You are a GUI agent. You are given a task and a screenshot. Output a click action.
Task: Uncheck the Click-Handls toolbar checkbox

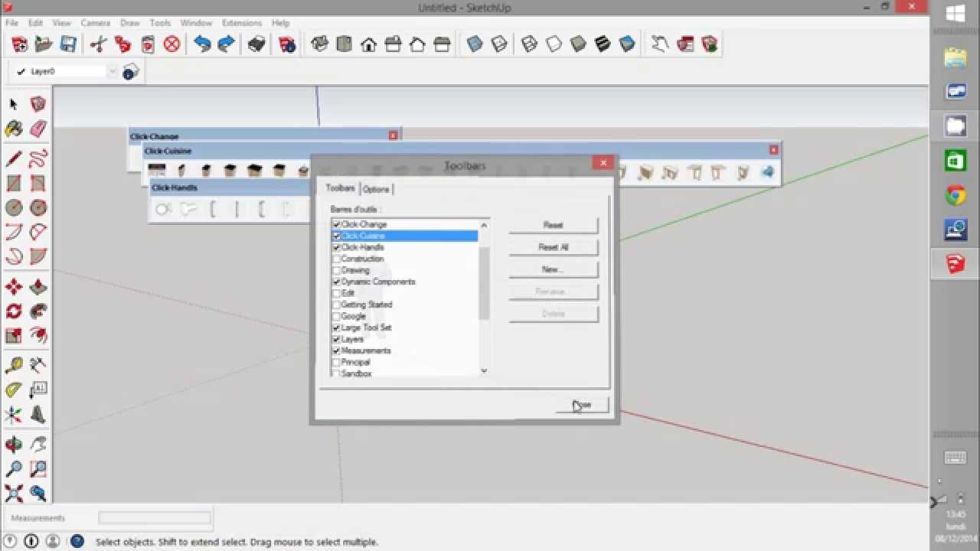pos(336,247)
